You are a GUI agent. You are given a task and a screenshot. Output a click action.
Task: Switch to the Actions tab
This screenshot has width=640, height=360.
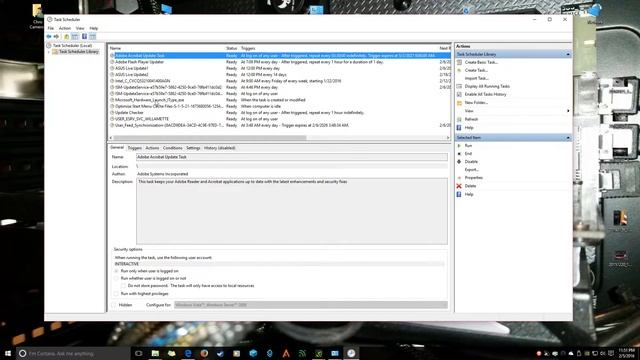point(152,148)
